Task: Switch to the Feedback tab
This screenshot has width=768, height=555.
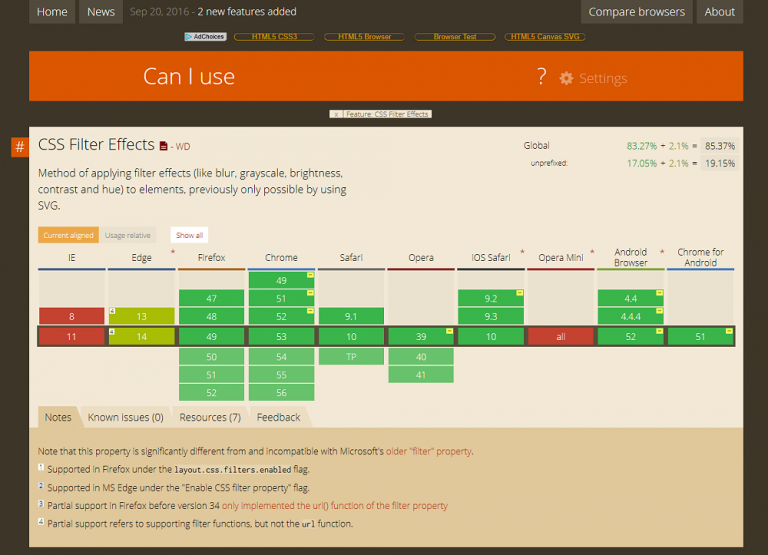Action: tap(278, 417)
